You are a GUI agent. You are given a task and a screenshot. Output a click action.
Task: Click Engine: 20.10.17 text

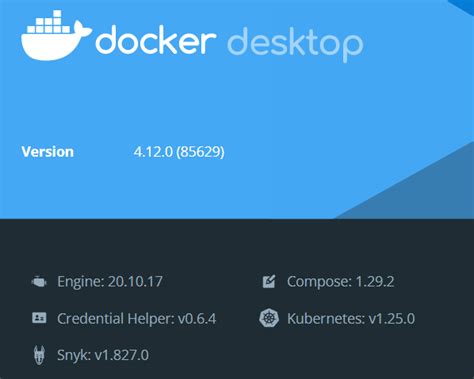tap(110, 282)
